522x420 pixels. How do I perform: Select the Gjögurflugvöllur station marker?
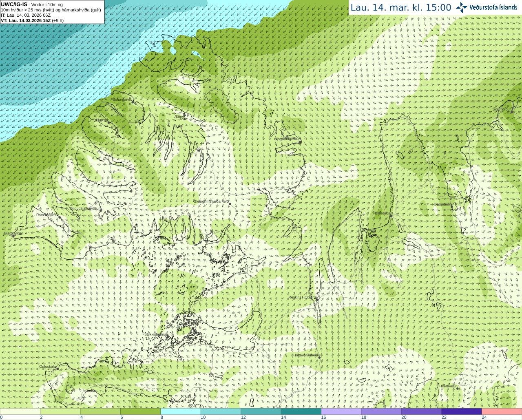tap(300, 142)
